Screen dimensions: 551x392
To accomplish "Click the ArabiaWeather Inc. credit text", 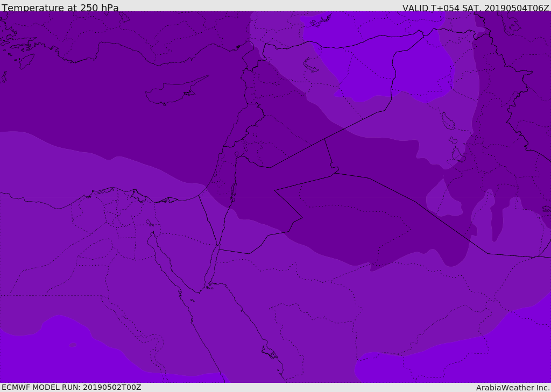I will tap(513, 387).
